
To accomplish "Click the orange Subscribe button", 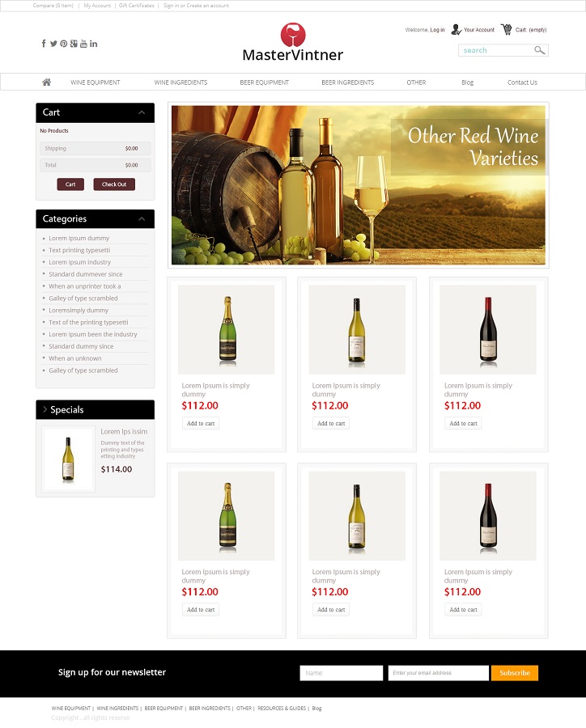I will pos(515,673).
